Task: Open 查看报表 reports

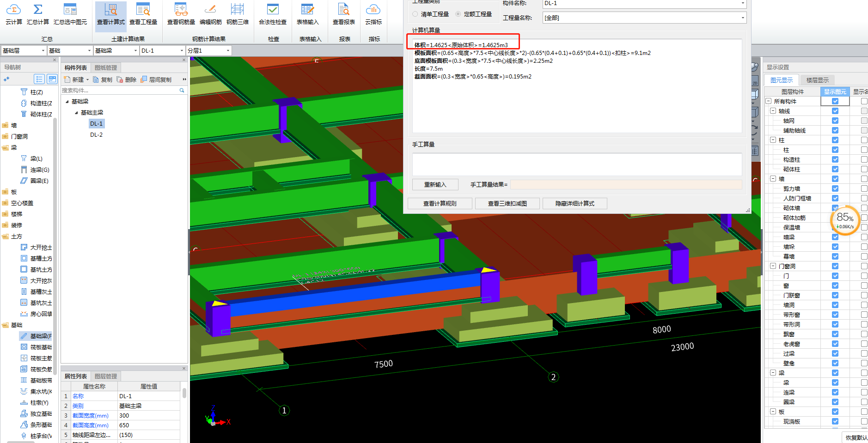Action: [344, 14]
